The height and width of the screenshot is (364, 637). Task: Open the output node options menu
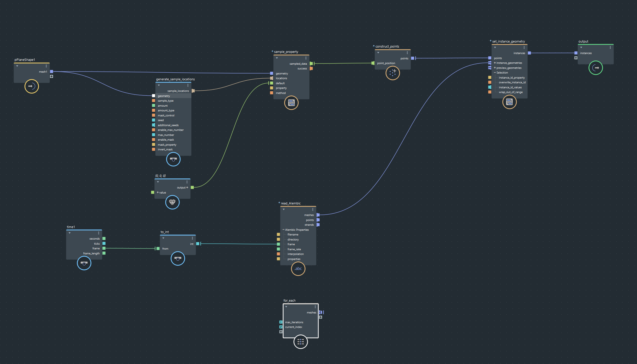coord(610,48)
